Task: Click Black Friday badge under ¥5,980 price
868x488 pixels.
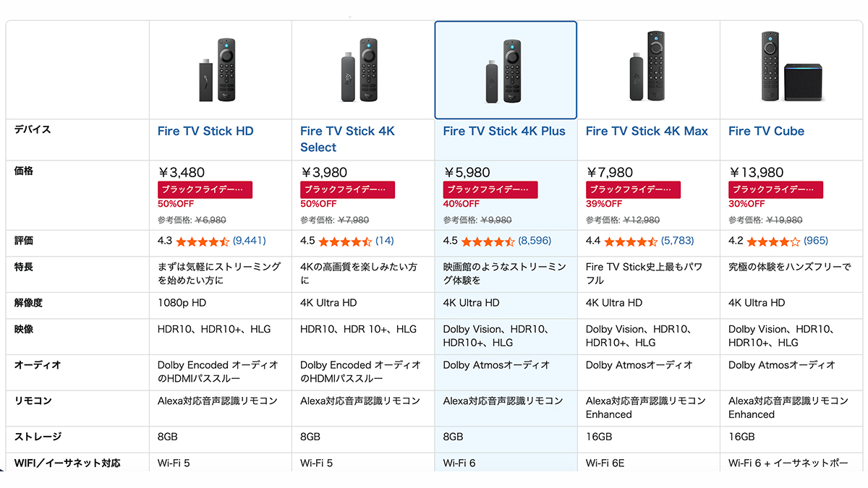Action: 490,189
